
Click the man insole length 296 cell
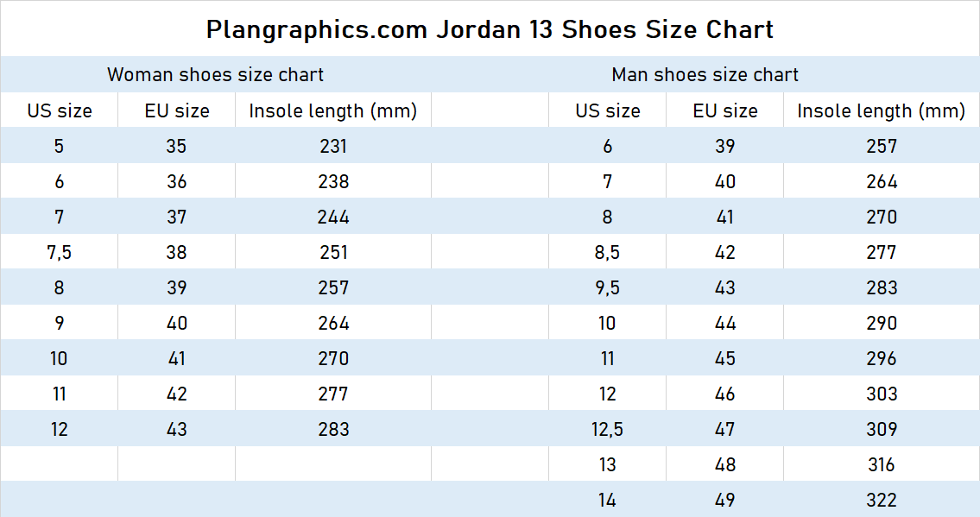pos(882,358)
